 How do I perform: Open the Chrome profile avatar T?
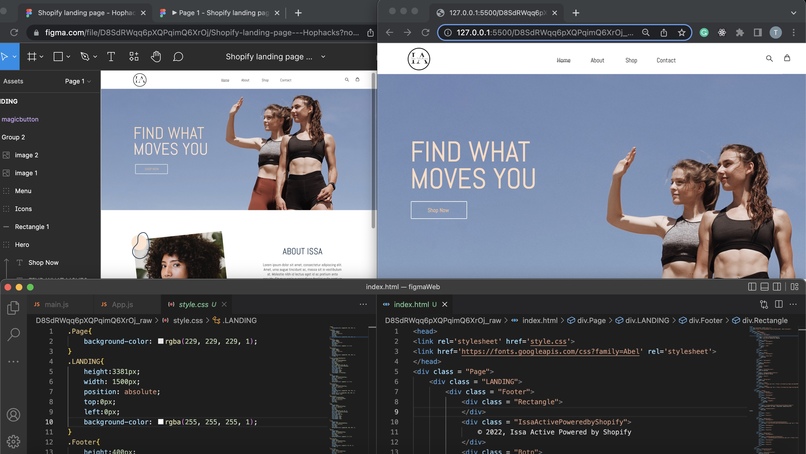[776, 32]
